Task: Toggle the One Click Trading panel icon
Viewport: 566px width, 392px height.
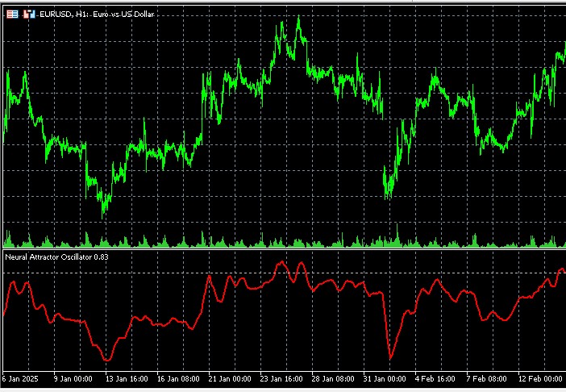Action: point(29,14)
